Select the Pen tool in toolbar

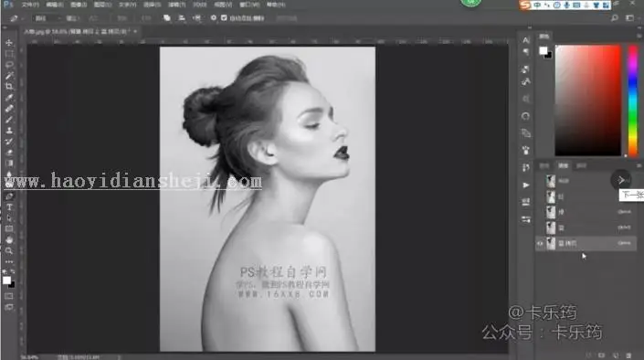click(x=9, y=196)
